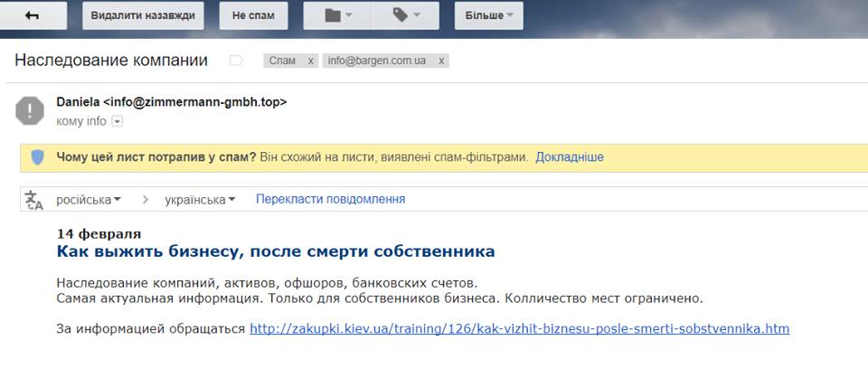The image size is (868, 369).
Task: Expand recipient details arrow next to кому info
Action: click(117, 121)
